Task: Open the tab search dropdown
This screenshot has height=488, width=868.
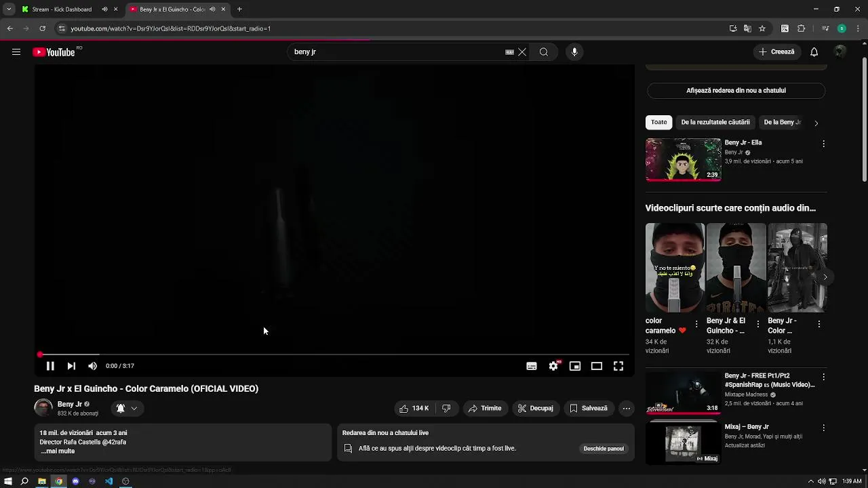Action: tap(9, 9)
